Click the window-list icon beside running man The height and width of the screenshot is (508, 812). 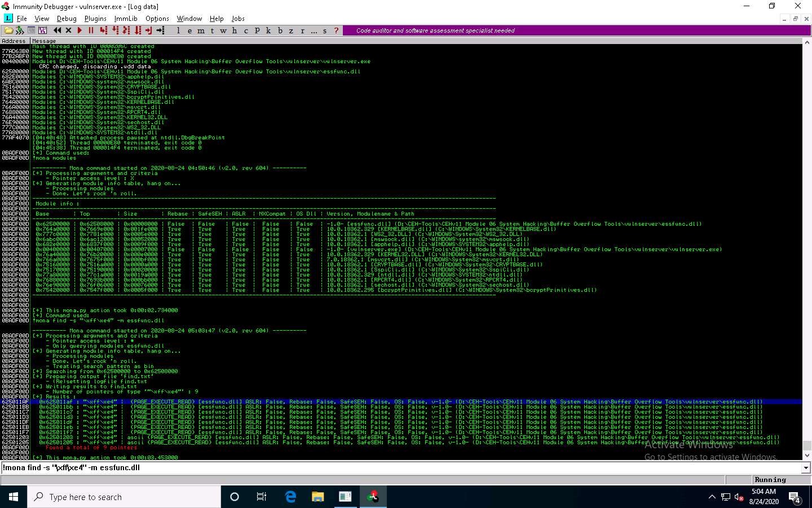[x=31, y=30]
